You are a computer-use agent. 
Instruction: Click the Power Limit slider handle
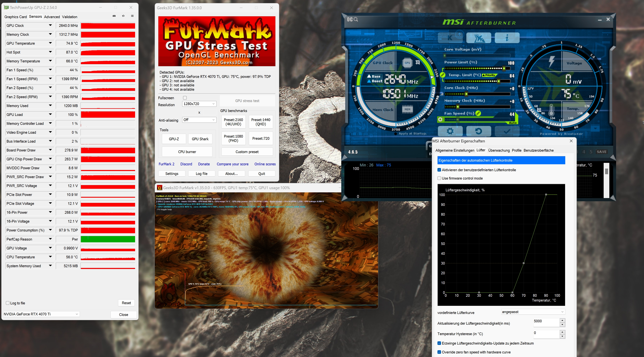tap(504, 68)
